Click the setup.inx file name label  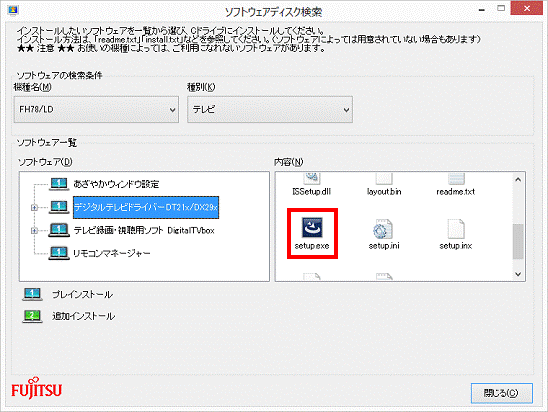456,246
